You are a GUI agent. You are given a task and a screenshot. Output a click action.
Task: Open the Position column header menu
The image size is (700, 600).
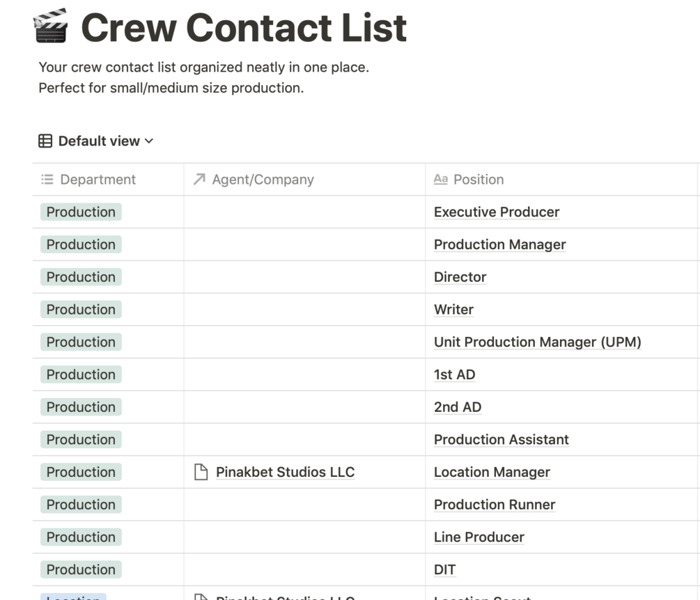pos(478,180)
